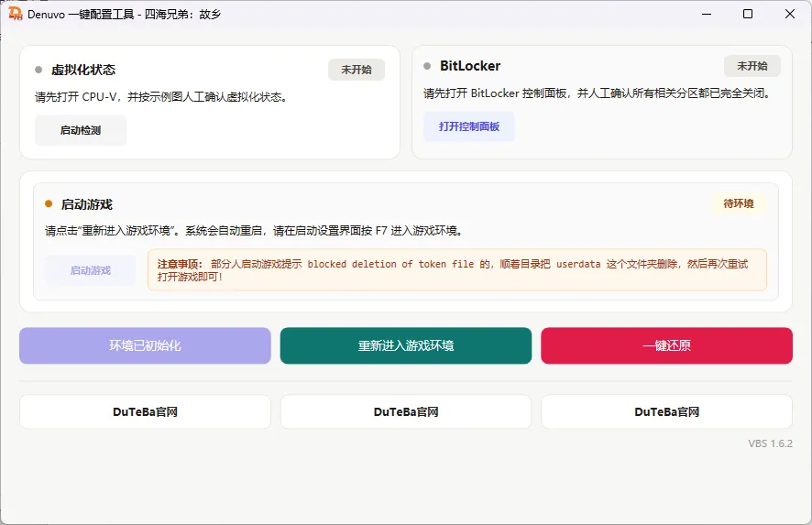Click BitLocker heading text
The image size is (812, 525).
[470, 66]
